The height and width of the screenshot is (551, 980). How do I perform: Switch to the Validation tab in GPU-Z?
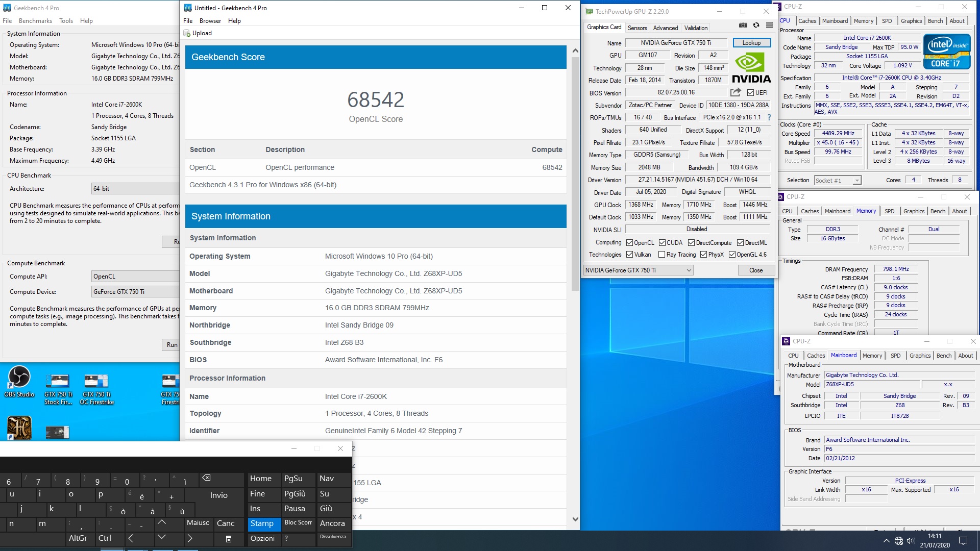(696, 28)
